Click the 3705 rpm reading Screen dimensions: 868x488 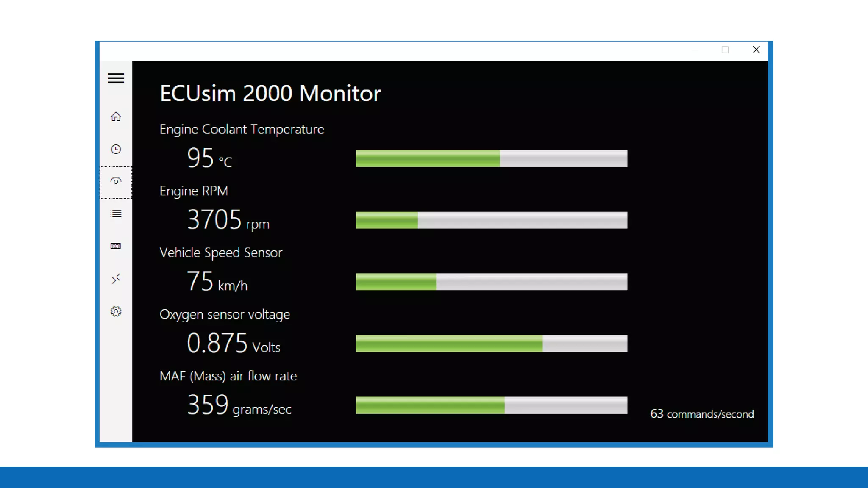coord(228,220)
